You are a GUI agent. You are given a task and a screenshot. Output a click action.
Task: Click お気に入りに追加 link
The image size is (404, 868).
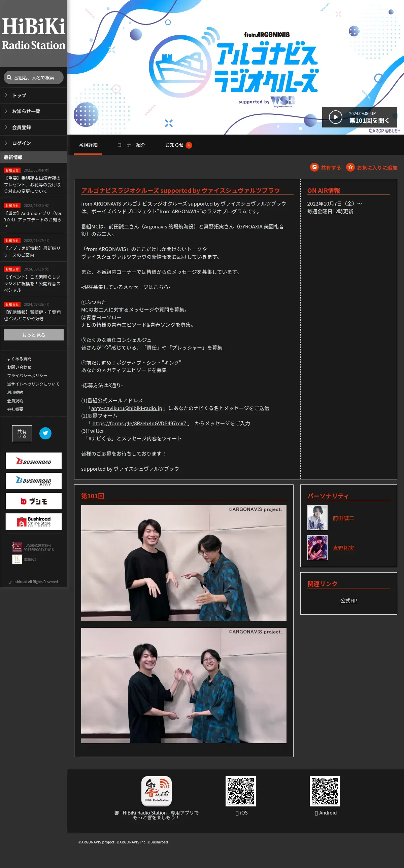point(377,168)
